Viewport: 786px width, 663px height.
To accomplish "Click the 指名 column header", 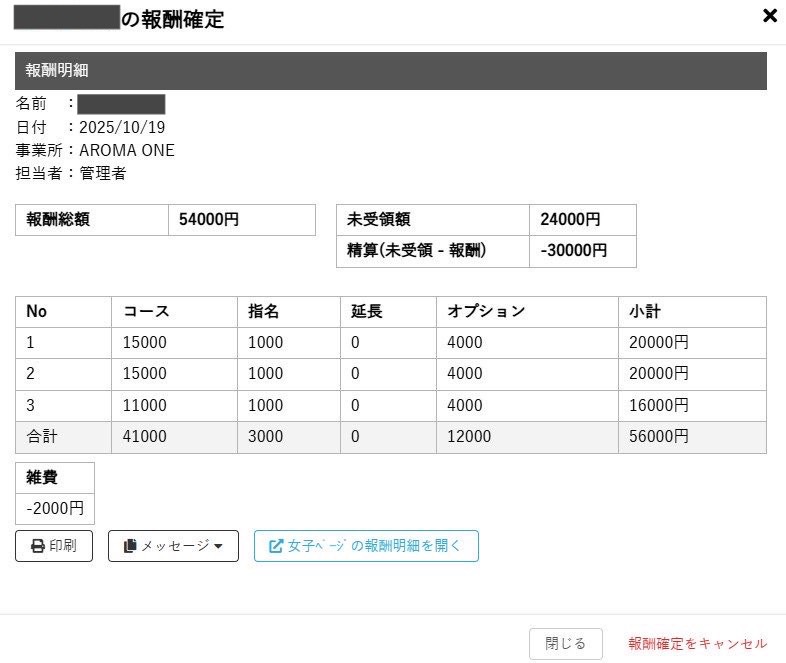I will (264, 311).
